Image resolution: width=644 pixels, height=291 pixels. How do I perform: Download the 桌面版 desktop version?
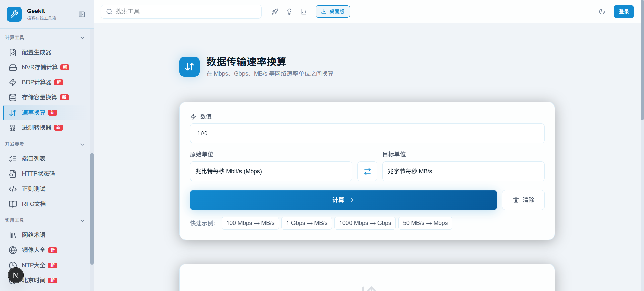click(333, 12)
